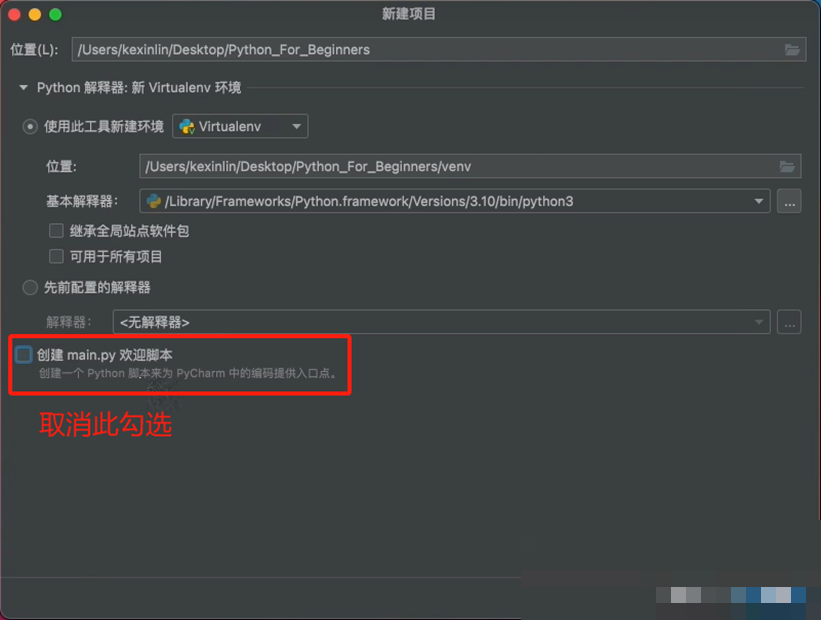This screenshot has height=620, width=821.
Task: Enable 可用于所有项目 checkbox
Action: click(56, 257)
